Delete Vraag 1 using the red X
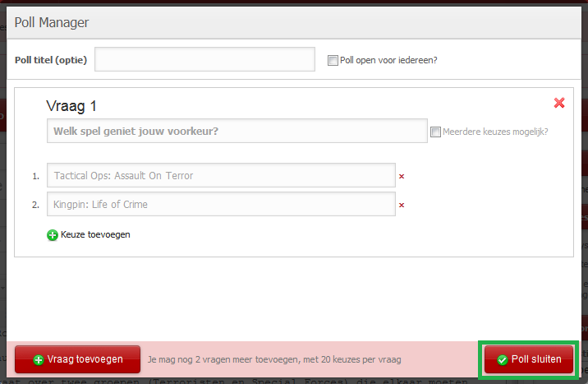 (x=559, y=103)
